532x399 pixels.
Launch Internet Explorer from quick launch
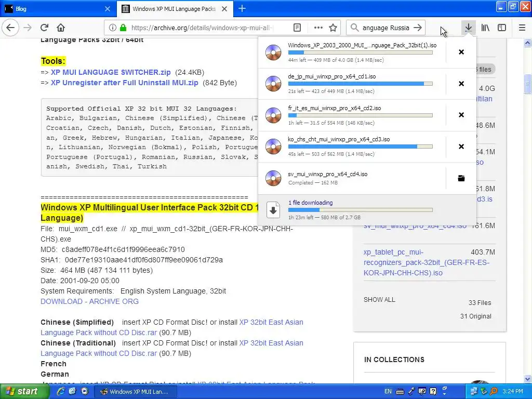[x=61, y=392]
